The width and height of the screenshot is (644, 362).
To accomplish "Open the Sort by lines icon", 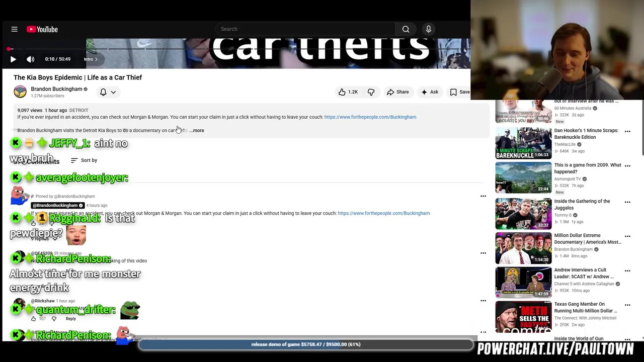I will click(74, 160).
